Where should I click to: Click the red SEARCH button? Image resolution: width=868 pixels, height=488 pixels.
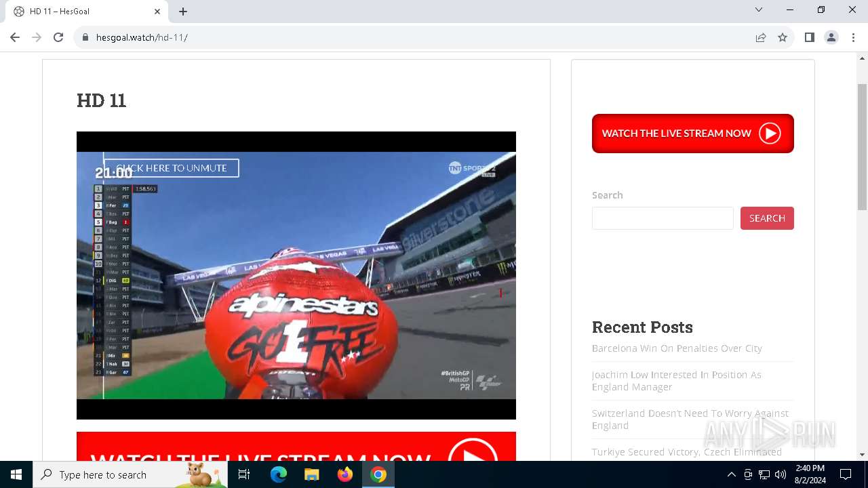pos(767,218)
